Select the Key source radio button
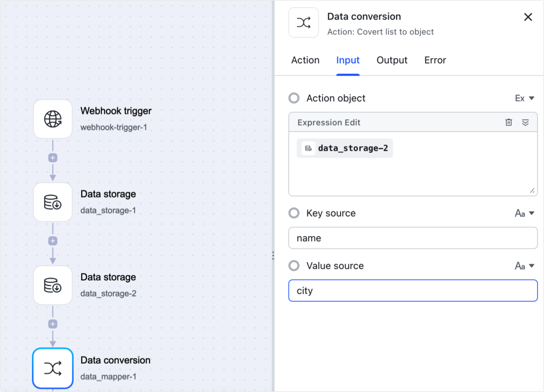 [294, 213]
